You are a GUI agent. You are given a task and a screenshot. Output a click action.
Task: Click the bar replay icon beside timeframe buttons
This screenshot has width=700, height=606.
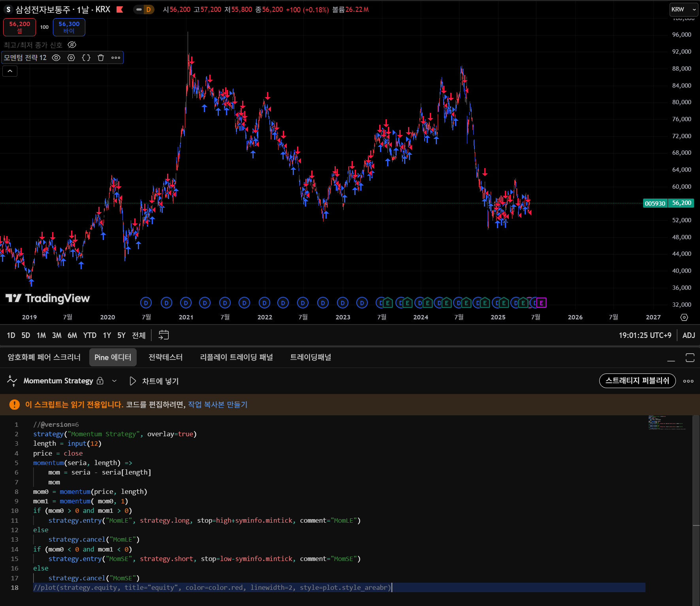click(164, 335)
